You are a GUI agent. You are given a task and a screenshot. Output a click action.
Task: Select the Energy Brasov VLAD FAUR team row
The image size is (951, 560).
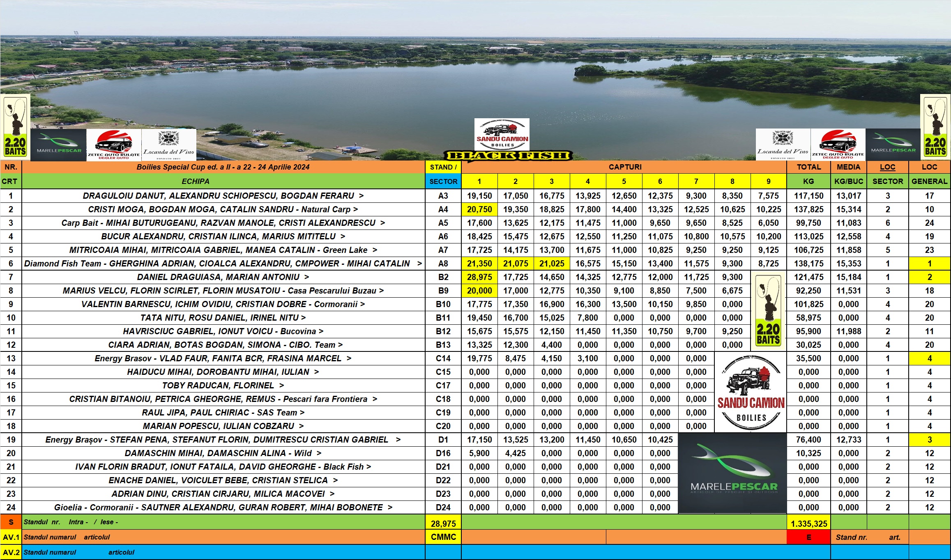[223, 358]
